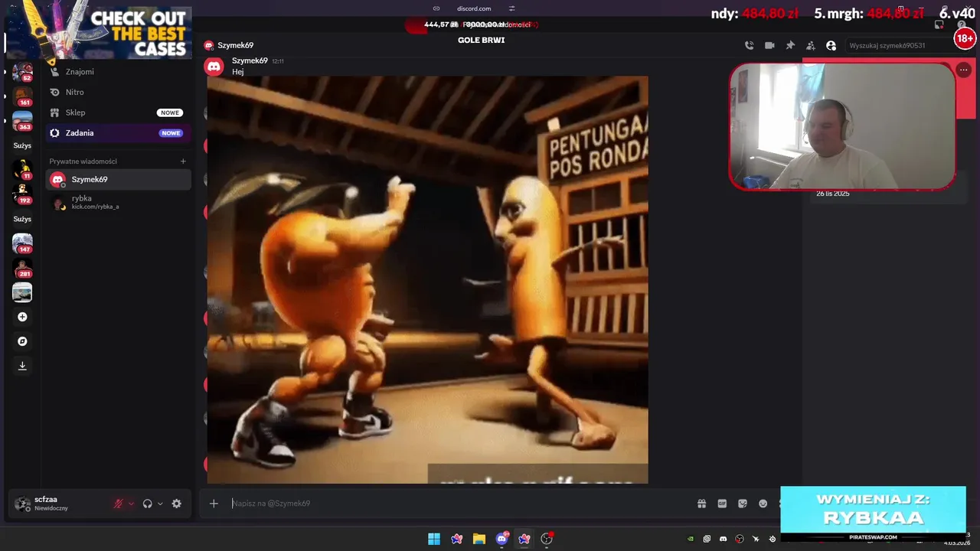Open the dancing characters GIF in chat
This screenshot has width=980, height=551.
tap(427, 279)
